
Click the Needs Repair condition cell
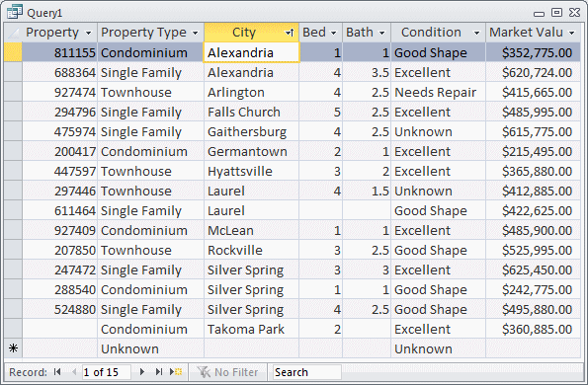click(x=439, y=92)
